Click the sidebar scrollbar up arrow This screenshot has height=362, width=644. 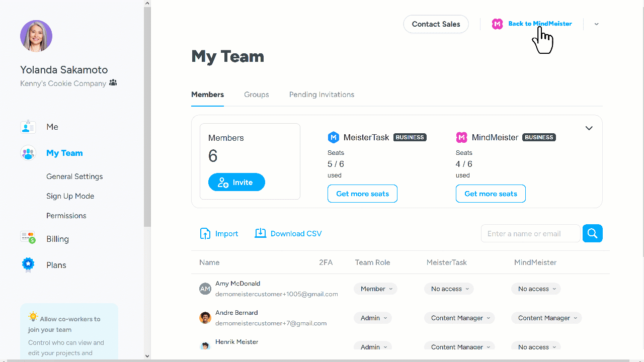click(x=147, y=4)
